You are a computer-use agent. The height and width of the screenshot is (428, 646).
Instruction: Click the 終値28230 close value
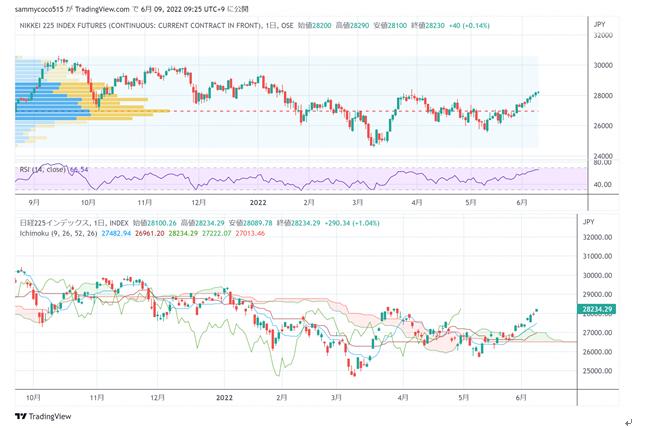click(428, 26)
